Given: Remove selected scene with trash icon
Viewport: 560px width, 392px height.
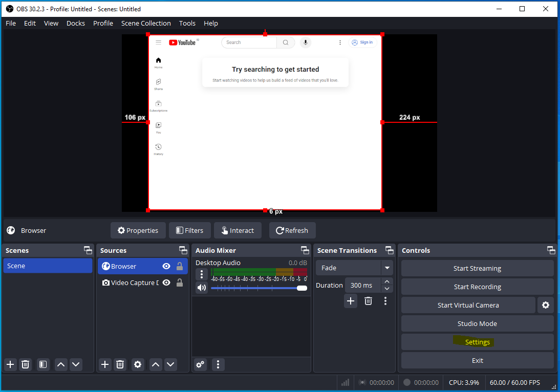Looking at the screenshot, I should pos(26,364).
